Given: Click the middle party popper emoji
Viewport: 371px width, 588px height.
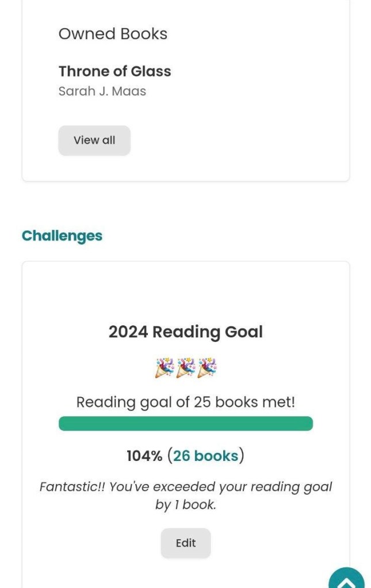Looking at the screenshot, I should pos(186,368).
